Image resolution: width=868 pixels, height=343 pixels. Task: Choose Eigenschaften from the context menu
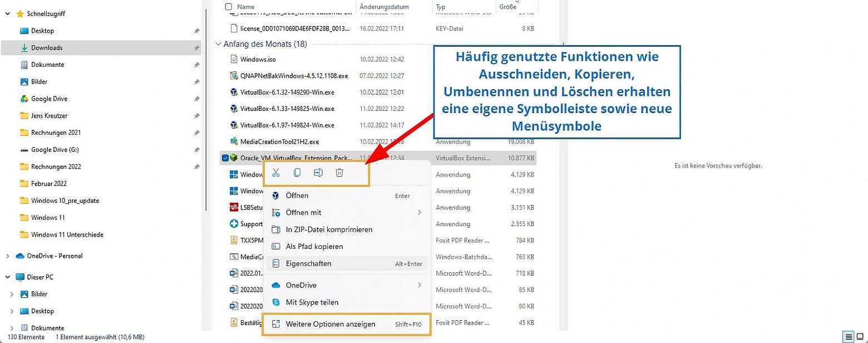click(x=309, y=263)
